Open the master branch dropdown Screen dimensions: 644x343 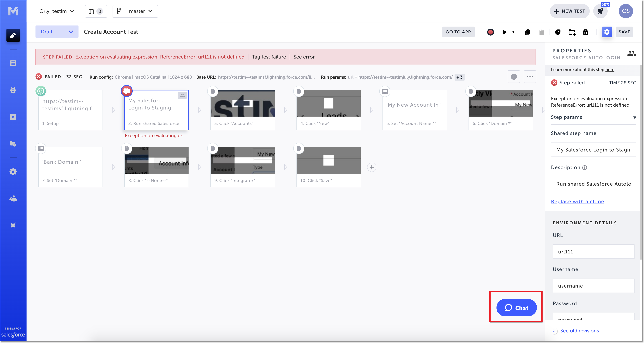(x=141, y=11)
